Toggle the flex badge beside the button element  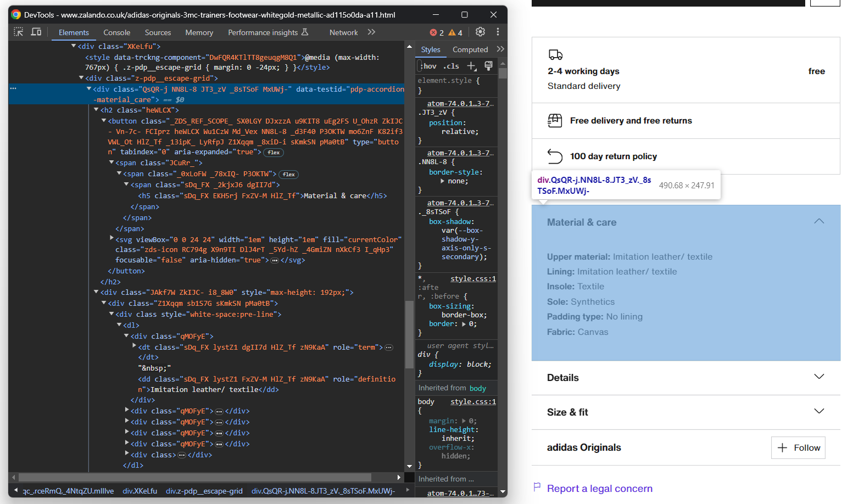click(x=274, y=153)
